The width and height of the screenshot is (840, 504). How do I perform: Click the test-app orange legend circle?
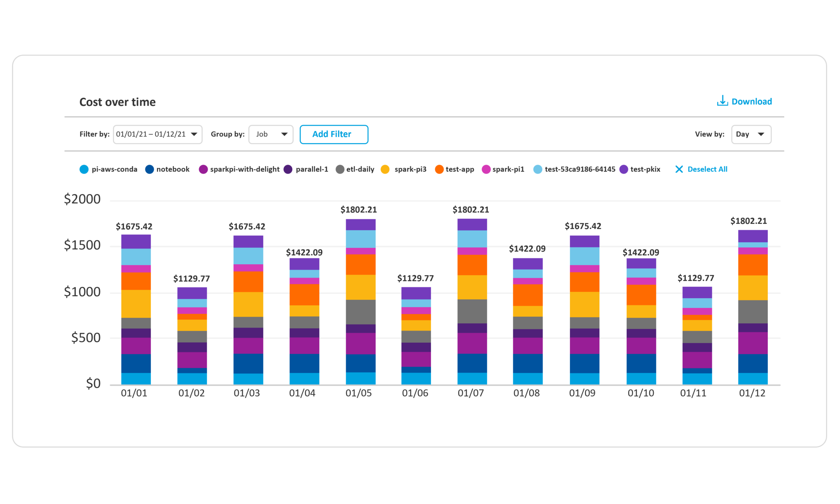click(439, 169)
